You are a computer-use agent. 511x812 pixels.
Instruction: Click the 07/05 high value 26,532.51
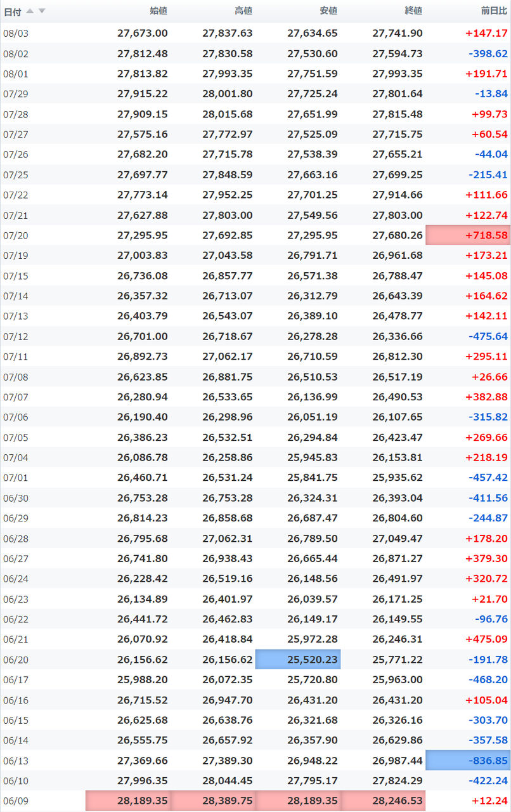[228, 438]
